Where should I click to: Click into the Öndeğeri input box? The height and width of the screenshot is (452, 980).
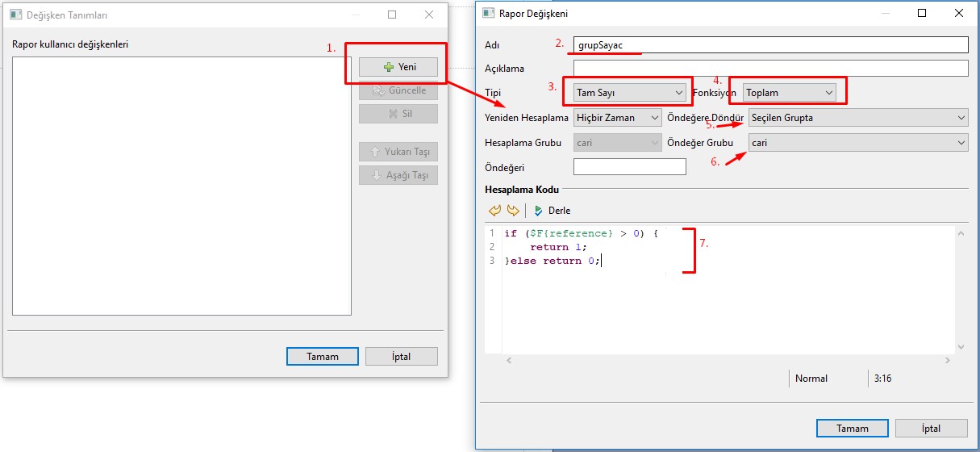[x=629, y=167]
